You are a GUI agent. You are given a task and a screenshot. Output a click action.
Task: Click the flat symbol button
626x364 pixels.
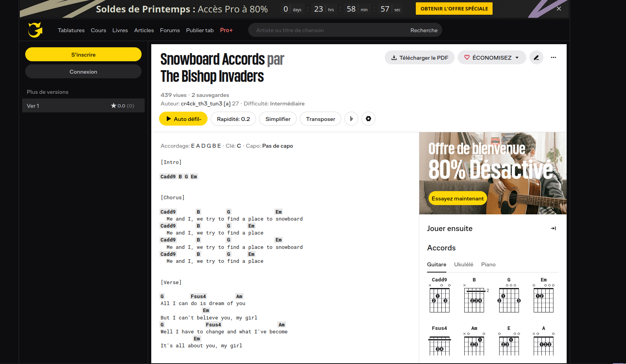[351, 119]
